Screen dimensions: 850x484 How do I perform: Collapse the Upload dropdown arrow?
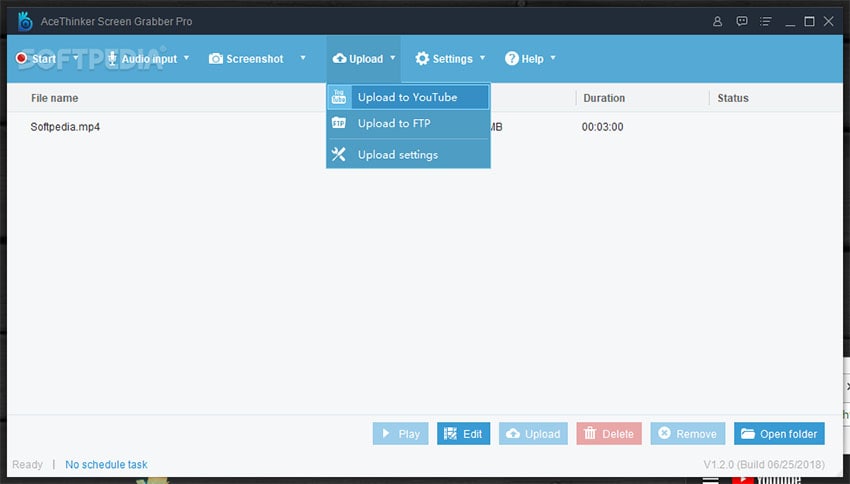pos(392,57)
